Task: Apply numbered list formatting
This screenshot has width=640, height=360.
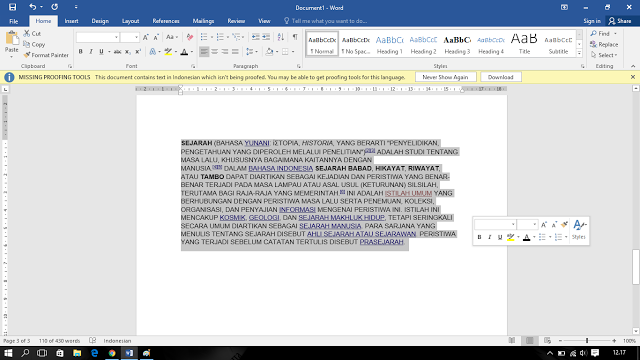Action: coord(220,37)
